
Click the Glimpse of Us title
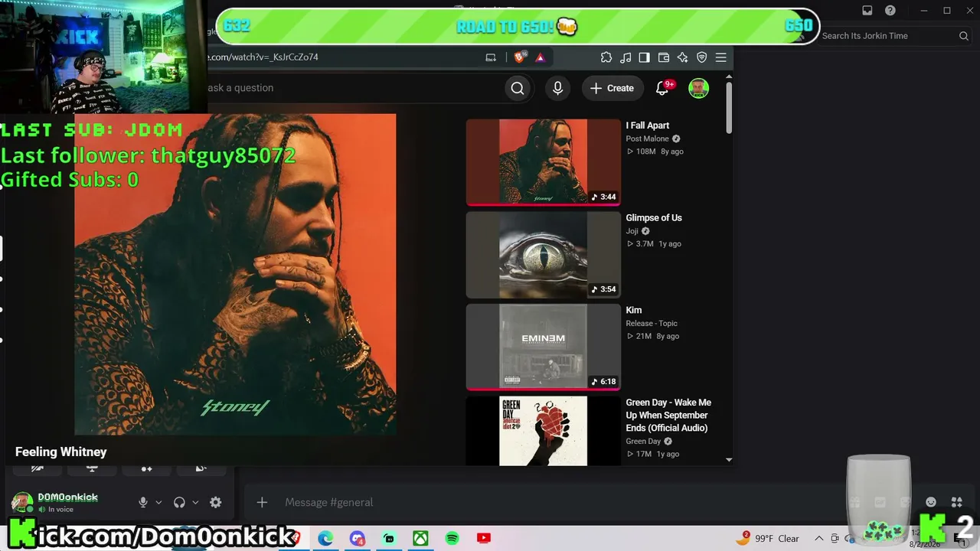coord(654,218)
